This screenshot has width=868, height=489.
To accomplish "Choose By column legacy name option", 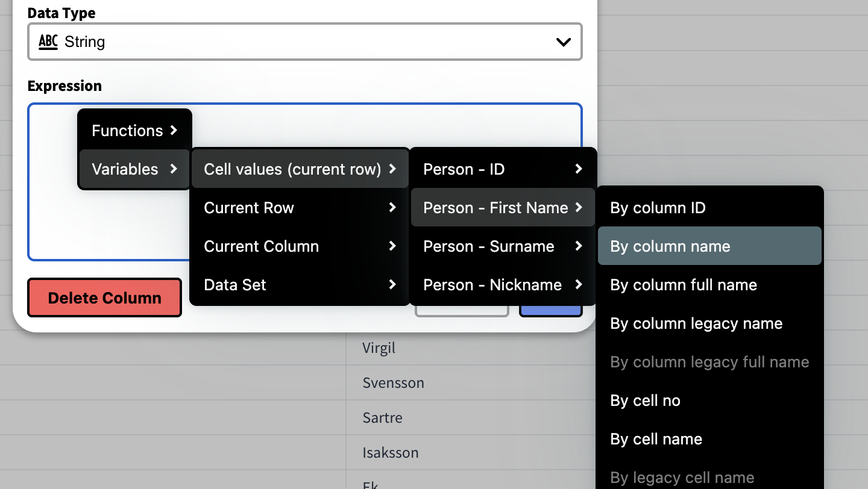I will tap(709, 323).
